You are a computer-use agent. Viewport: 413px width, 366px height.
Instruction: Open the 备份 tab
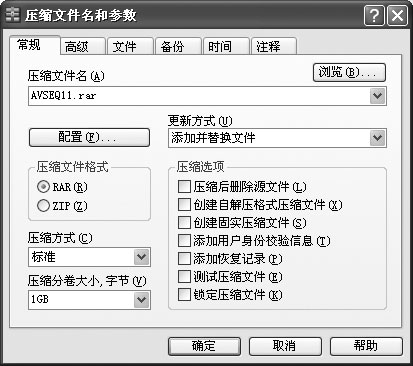(x=178, y=46)
